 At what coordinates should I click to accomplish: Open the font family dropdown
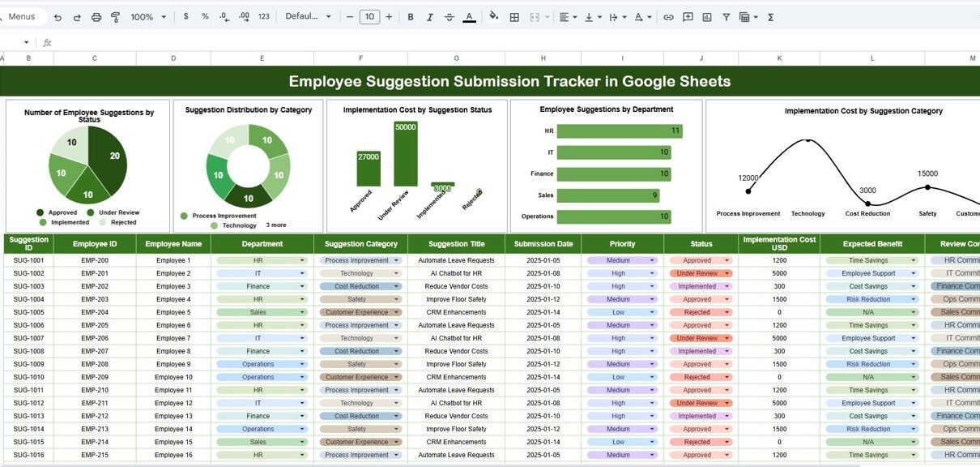[309, 17]
